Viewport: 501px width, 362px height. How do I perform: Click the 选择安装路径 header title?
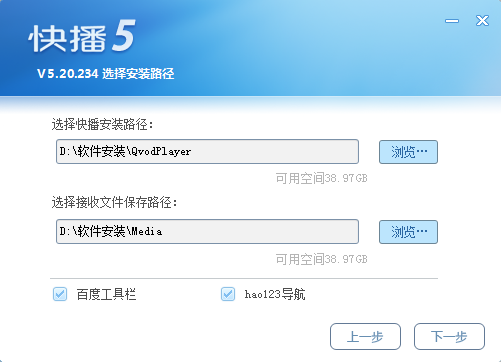(x=138, y=74)
